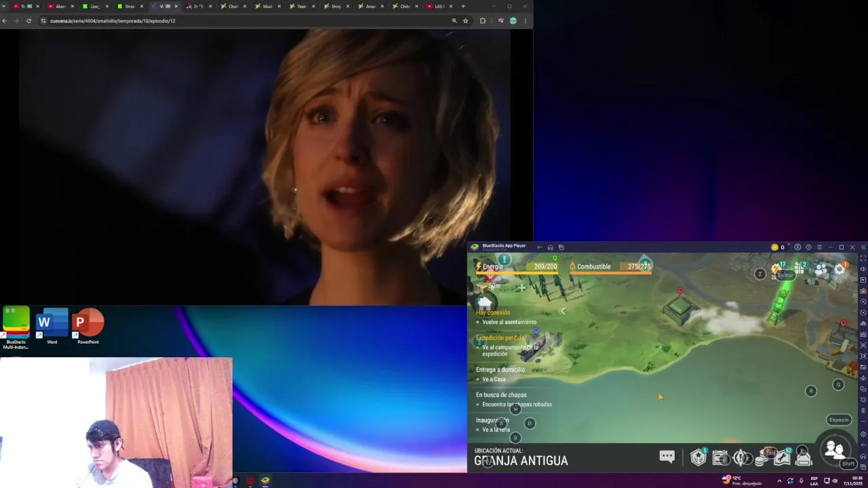This screenshot has height=488, width=868.
Task: Click 'GRANJA ANTIGUA' location text
Action: (521, 461)
